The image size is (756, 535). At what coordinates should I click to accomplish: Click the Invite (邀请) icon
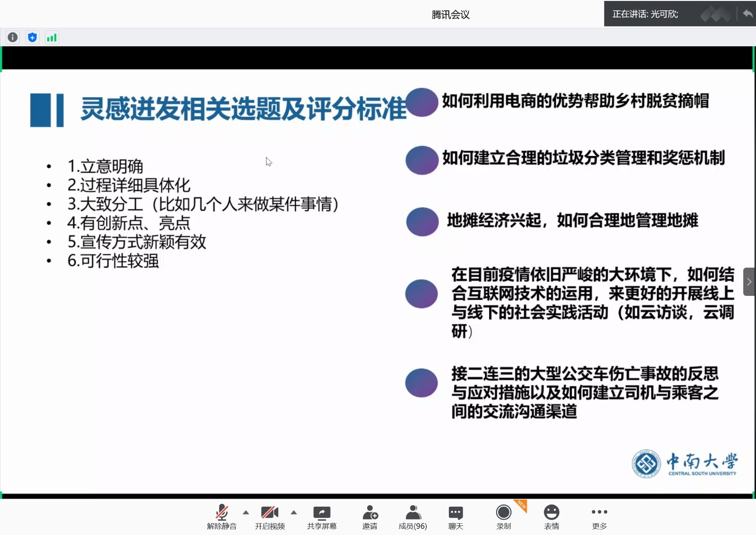[370, 517]
